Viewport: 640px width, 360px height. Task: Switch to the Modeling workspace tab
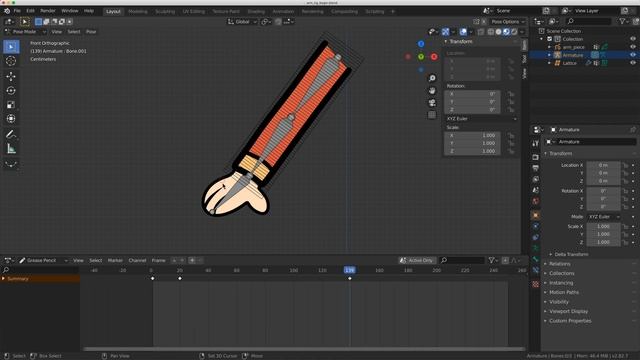click(138, 11)
